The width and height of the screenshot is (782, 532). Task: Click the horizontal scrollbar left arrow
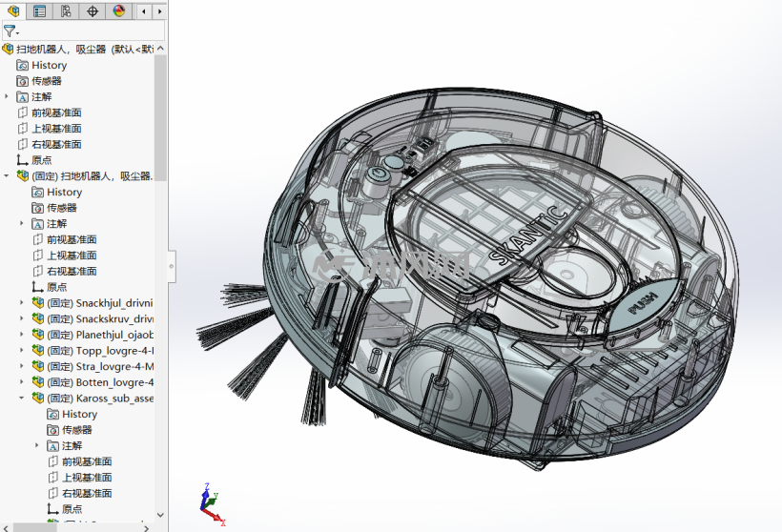(x=6, y=527)
